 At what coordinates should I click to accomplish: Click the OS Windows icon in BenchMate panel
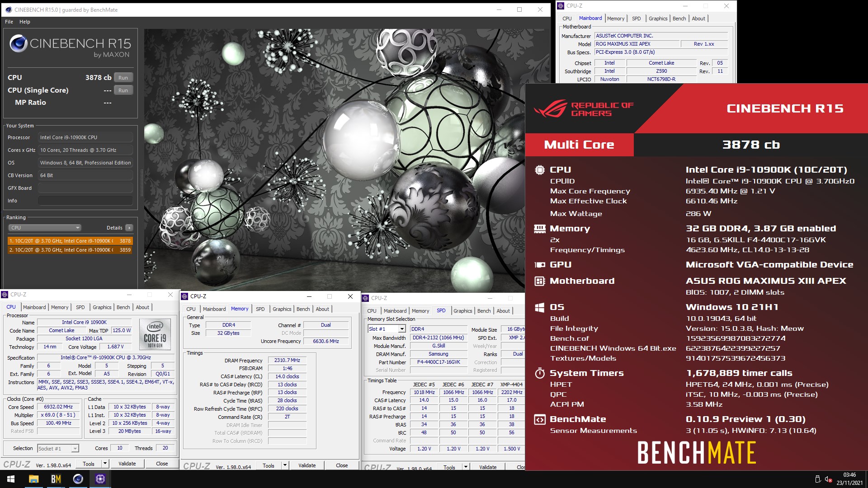click(539, 307)
